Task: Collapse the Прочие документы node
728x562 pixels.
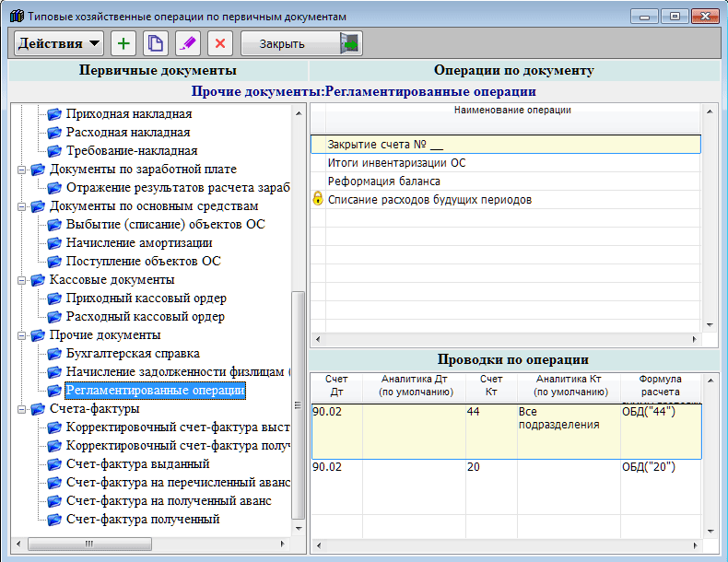Action: (21, 335)
